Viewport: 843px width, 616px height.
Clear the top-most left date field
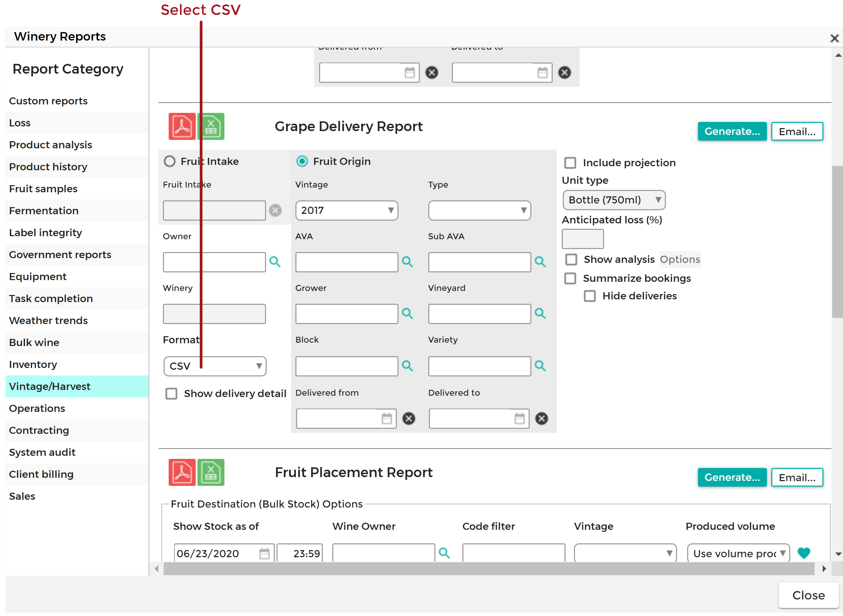pyautogui.click(x=432, y=72)
